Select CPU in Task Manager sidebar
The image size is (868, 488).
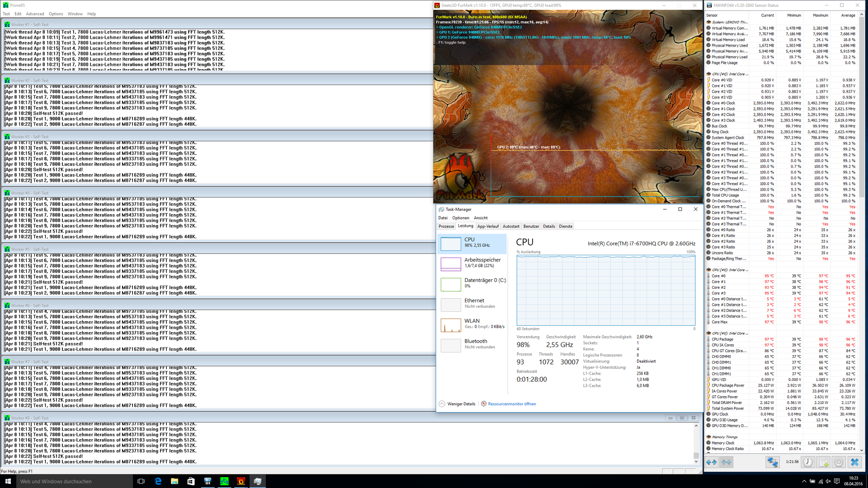tap(472, 243)
